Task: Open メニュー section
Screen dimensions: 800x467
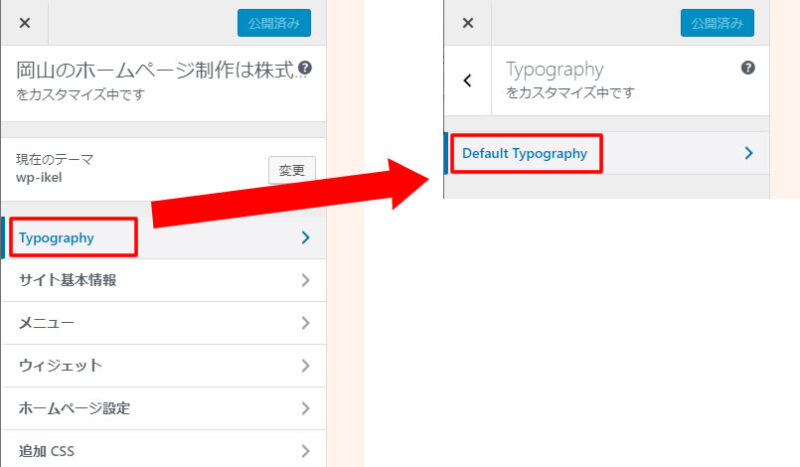Action: (164, 323)
